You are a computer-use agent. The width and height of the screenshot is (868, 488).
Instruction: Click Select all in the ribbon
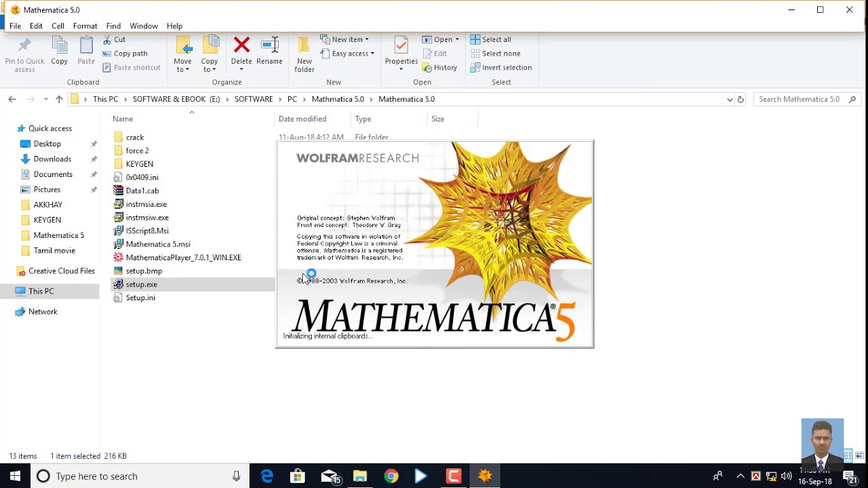click(491, 39)
